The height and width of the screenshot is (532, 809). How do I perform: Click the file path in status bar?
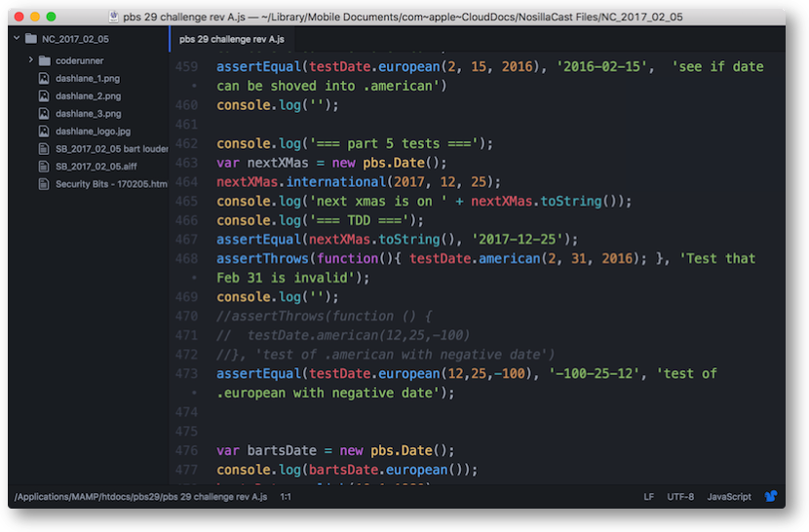pyautogui.click(x=141, y=497)
